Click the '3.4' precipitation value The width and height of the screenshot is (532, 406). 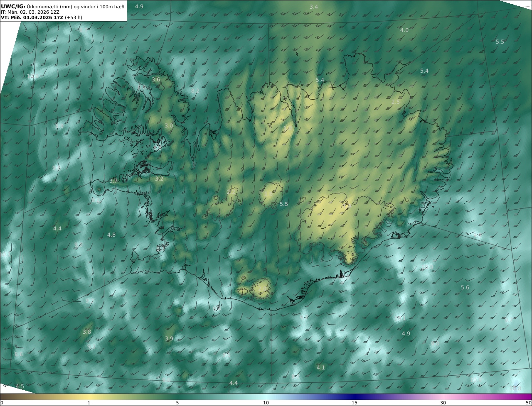point(314,7)
